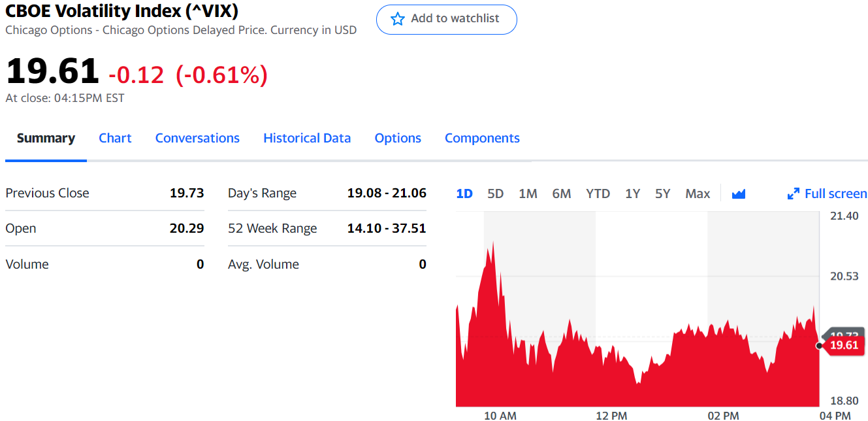Click the 12 PM time axis label

[x=611, y=415]
